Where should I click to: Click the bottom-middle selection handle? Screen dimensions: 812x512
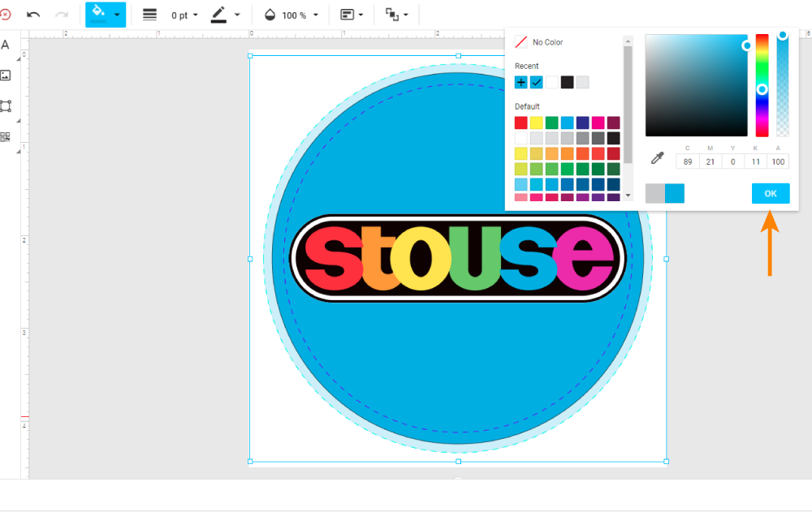coord(458,461)
